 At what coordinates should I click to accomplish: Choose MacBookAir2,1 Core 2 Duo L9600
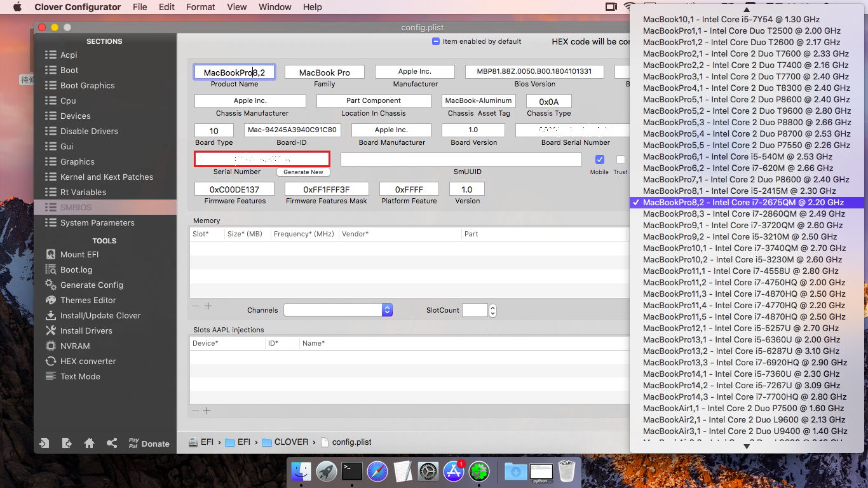click(x=747, y=419)
